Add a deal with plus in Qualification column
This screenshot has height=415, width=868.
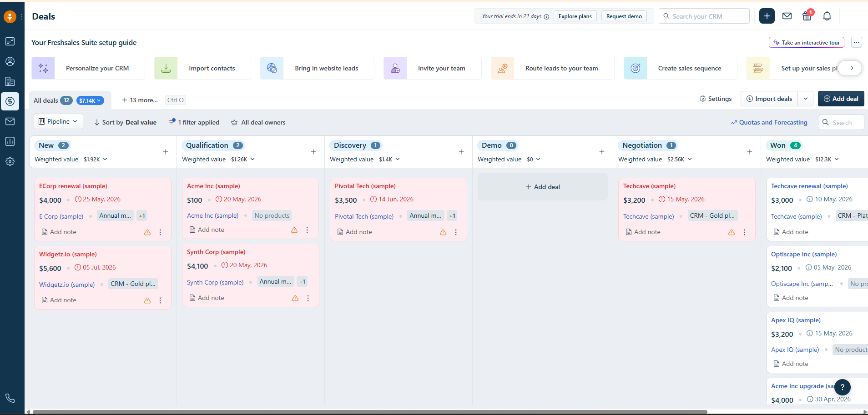click(313, 152)
